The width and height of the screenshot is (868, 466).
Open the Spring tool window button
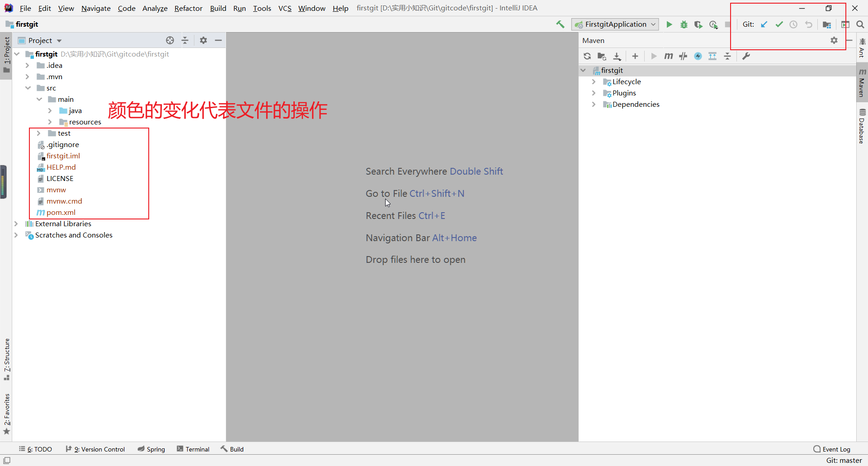(151, 449)
